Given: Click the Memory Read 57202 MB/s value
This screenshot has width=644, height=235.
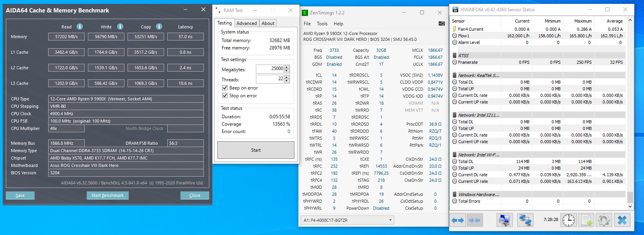Looking at the screenshot, I should (x=66, y=37).
